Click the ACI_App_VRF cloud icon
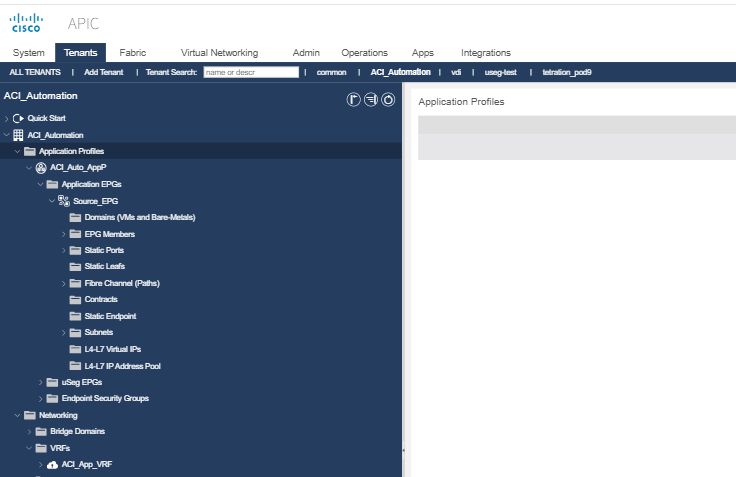This screenshot has width=736, height=477. coord(53,465)
